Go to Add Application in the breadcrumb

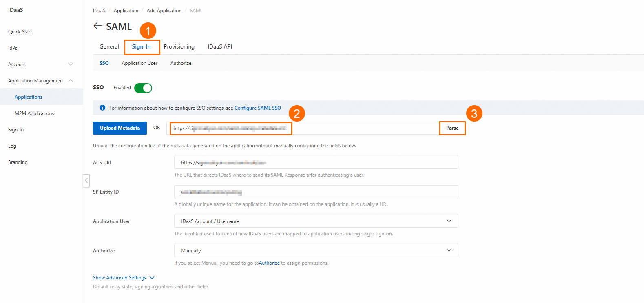point(164,11)
